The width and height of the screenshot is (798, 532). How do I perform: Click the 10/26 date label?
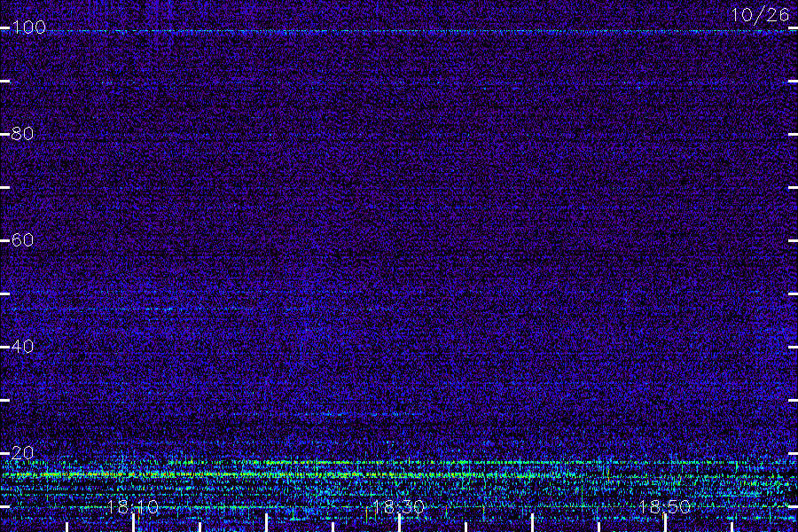click(760, 15)
